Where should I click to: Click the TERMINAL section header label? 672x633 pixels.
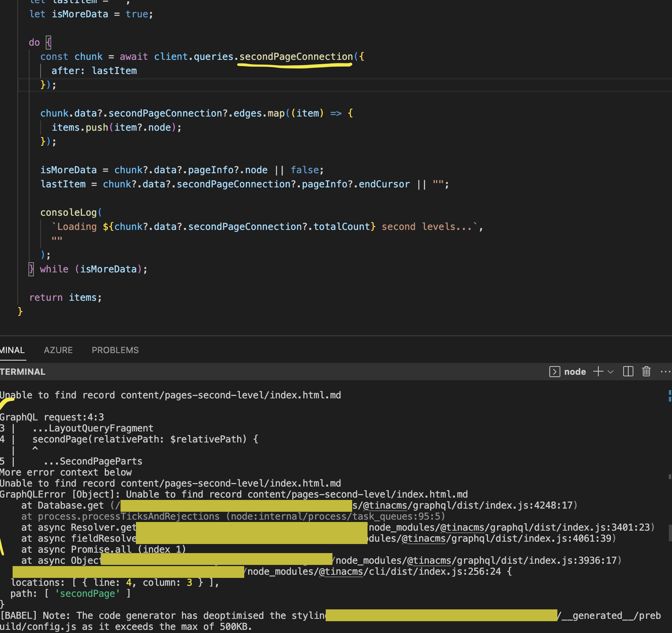click(23, 372)
